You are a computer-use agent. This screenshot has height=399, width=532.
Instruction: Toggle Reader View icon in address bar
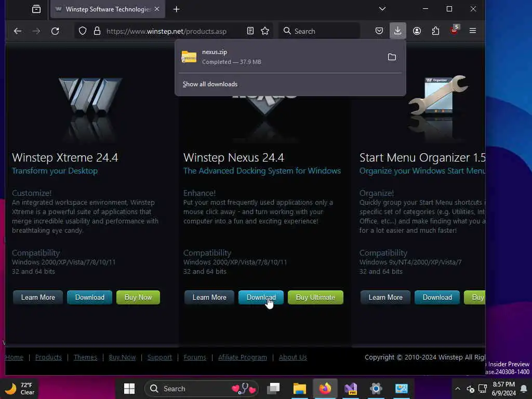(250, 31)
